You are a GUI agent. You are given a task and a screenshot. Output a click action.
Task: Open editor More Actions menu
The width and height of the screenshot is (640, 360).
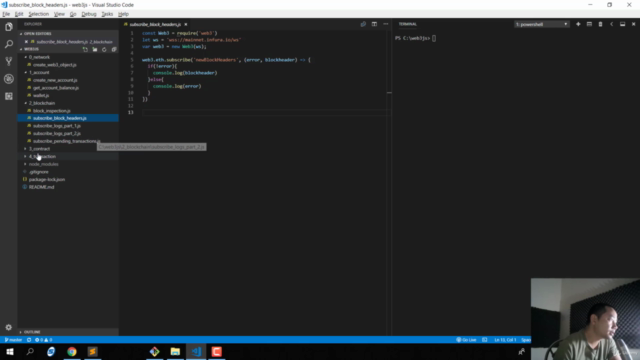(x=385, y=24)
